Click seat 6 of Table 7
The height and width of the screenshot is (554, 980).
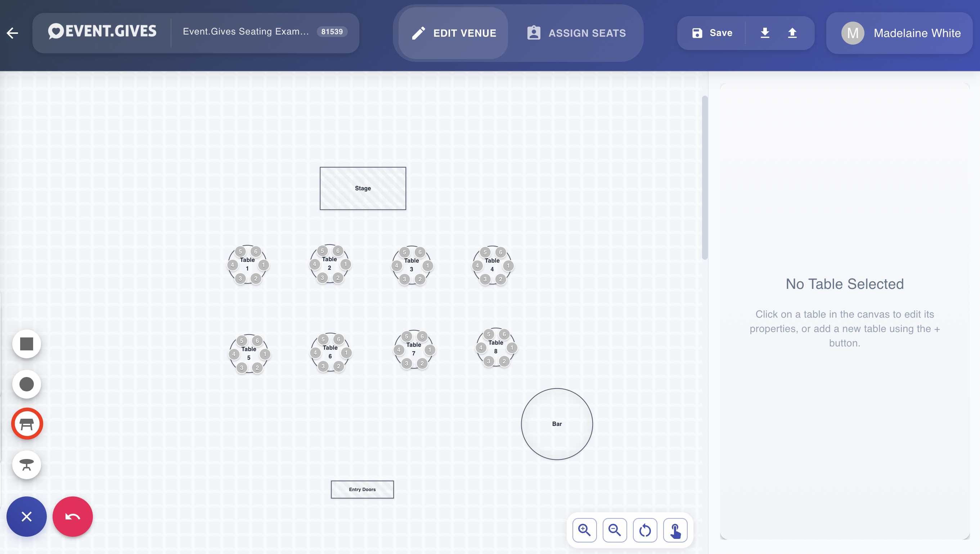point(422,336)
